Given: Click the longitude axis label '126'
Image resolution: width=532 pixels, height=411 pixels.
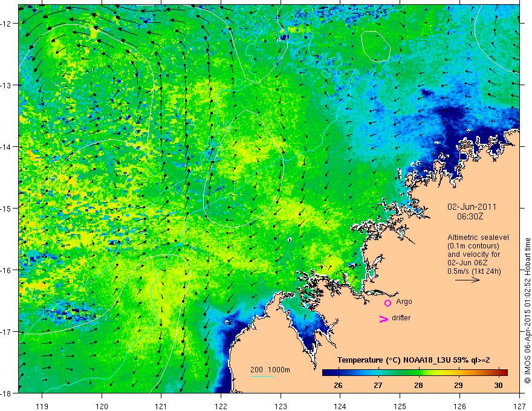Looking at the screenshot, I should click(x=459, y=406).
